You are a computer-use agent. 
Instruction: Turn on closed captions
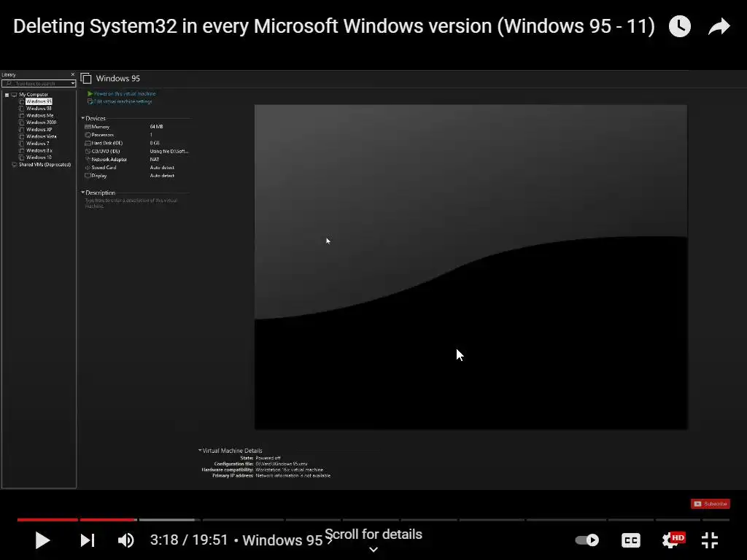(x=631, y=540)
